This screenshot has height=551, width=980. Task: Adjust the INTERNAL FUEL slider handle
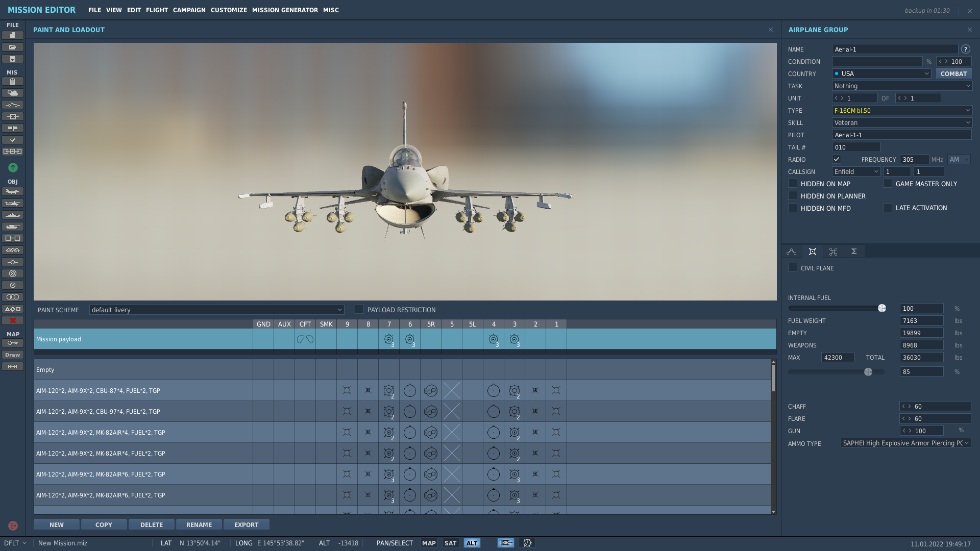pyautogui.click(x=881, y=308)
